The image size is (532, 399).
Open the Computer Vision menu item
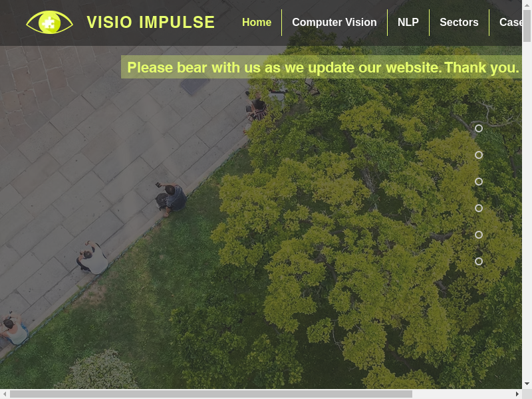pyautogui.click(x=334, y=23)
